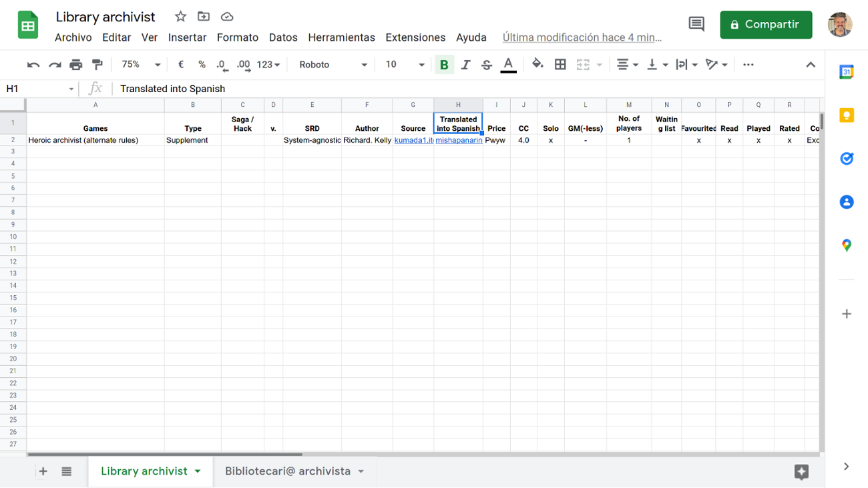The image size is (868, 488).
Task: Open the fill color picker
Action: point(537,65)
